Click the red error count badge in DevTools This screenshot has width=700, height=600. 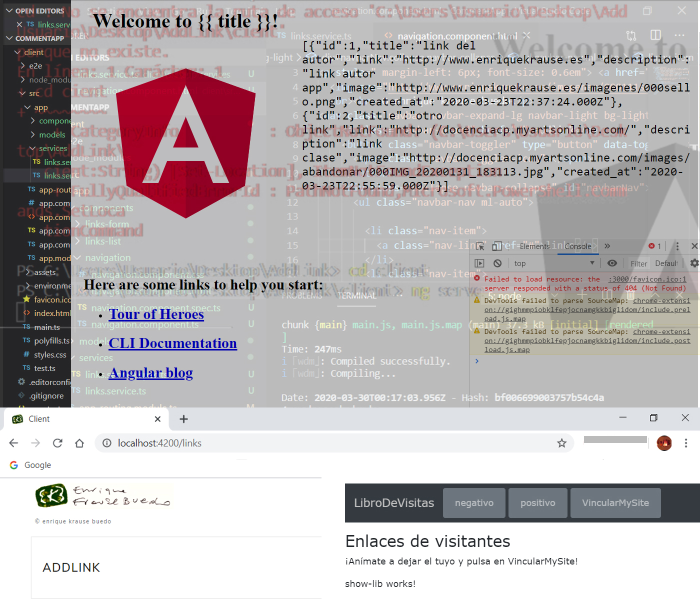click(x=655, y=246)
